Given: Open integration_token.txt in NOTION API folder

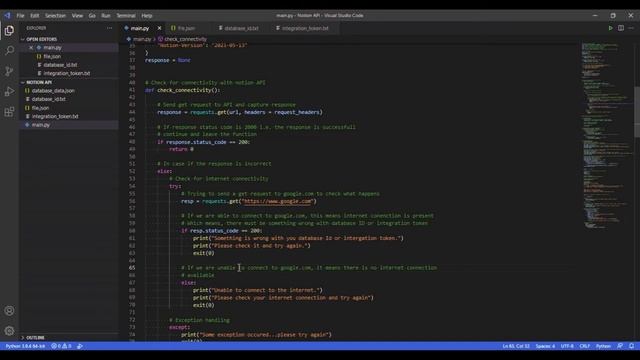Looking at the screenshot, I should (55, 116).
